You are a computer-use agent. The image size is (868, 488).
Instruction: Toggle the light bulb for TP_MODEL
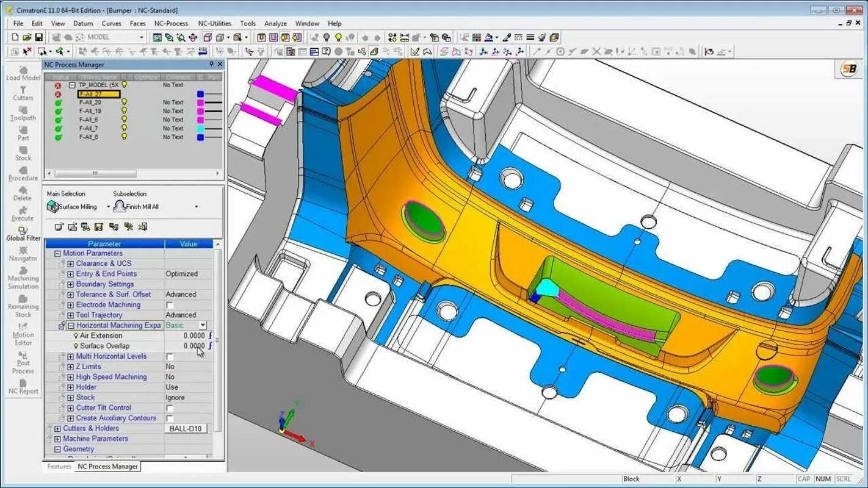pyautogui.click(x=125, y=85)
